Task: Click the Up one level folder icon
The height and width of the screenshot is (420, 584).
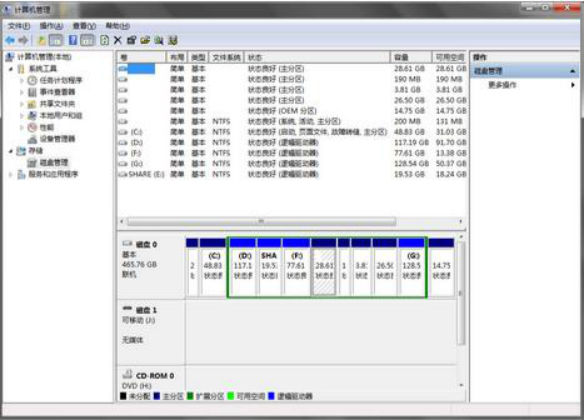Action: [42, 40]
